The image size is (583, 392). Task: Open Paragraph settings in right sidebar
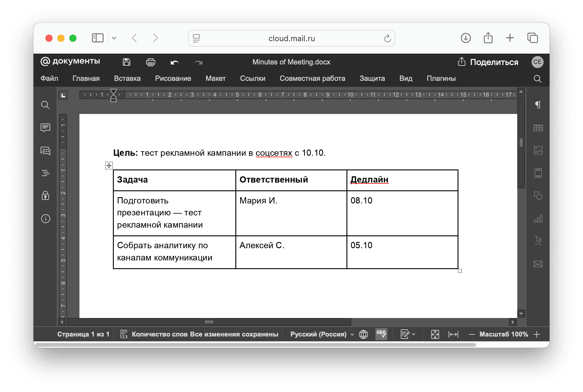tap(538, 105)
